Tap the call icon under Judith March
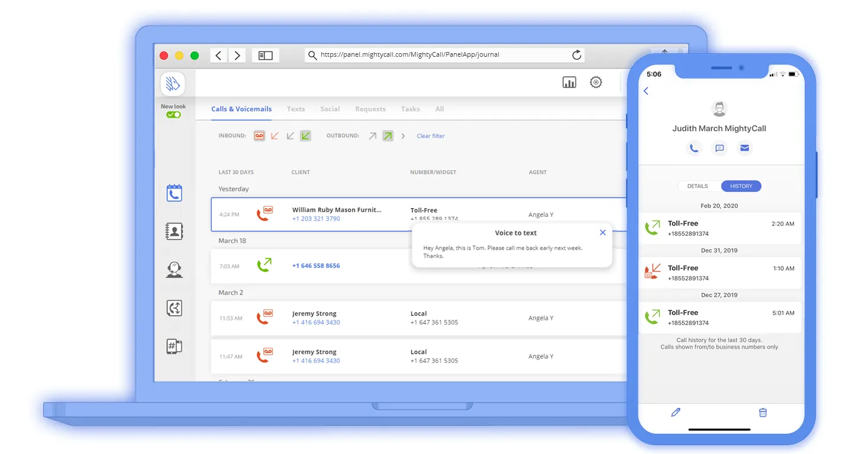Screen dimensions: 868x454 [694, 148]
